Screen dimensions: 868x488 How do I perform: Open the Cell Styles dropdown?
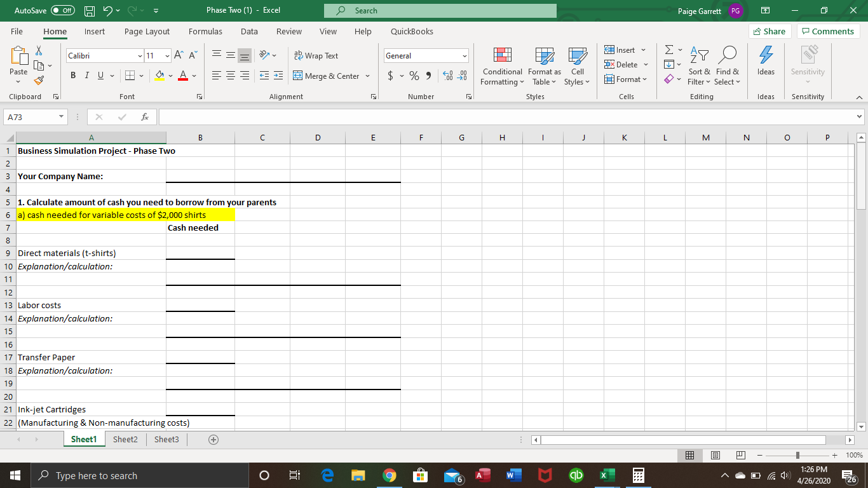click(x=577, y=66)
